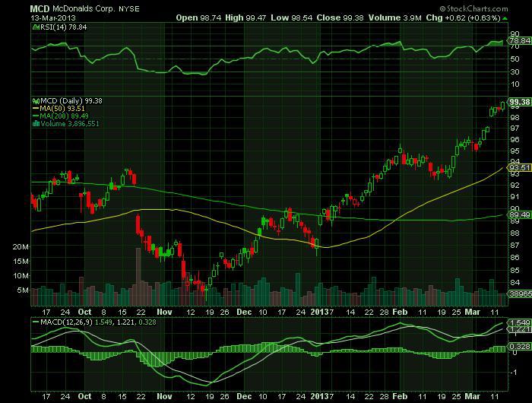Click the 89.49 MA(200) value tag
532x403 pixels.
pos(519,214)
